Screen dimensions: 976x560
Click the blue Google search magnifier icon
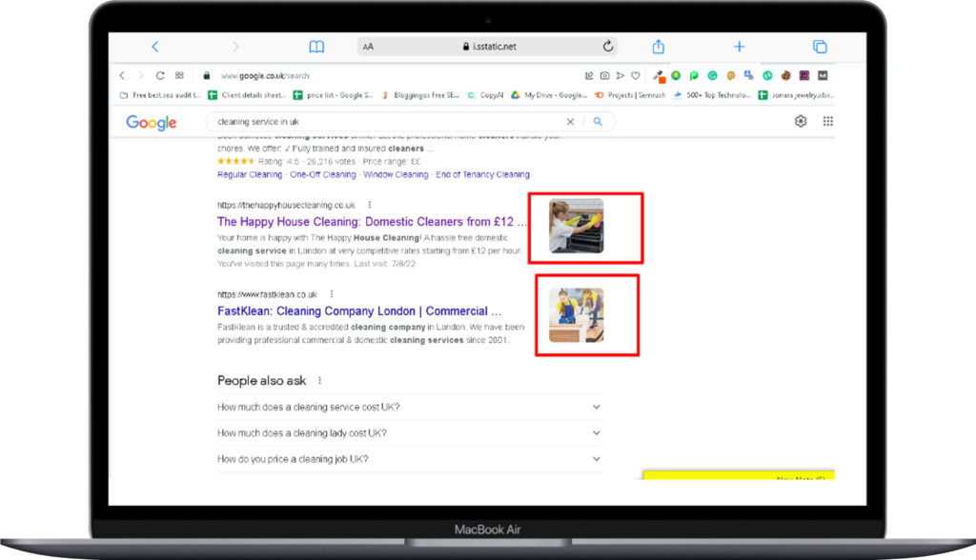pyautogui.click(x=599, y=122)
